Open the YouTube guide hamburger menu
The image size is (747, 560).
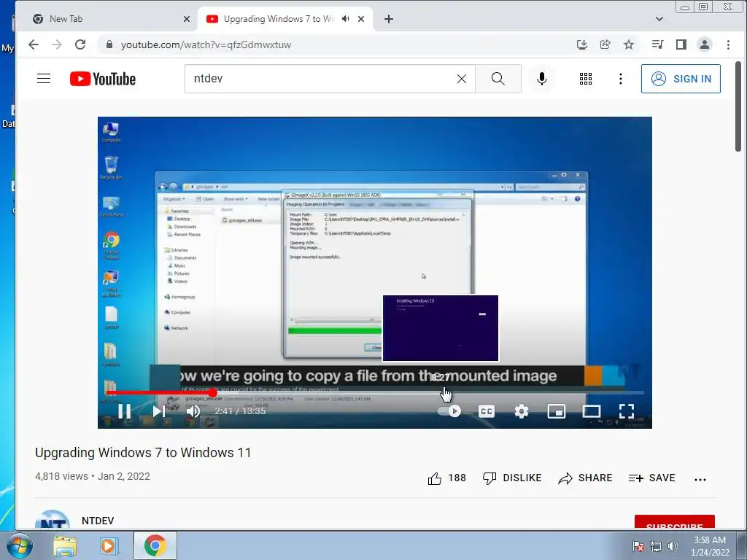pos(44,79)
